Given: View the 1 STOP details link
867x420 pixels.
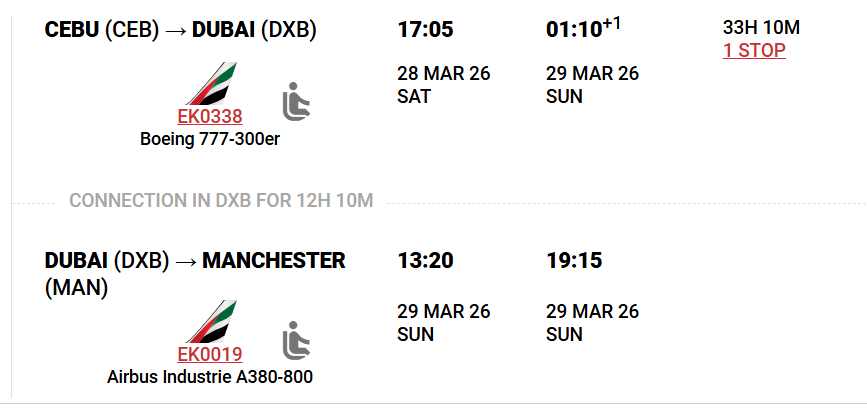Looking at the screenshot, I should (754, 50).
